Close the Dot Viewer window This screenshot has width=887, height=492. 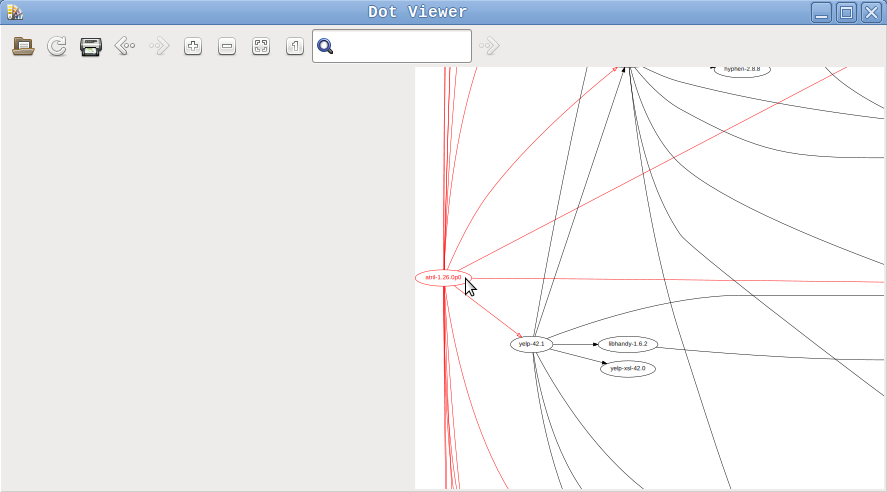[x=872, y=12]
